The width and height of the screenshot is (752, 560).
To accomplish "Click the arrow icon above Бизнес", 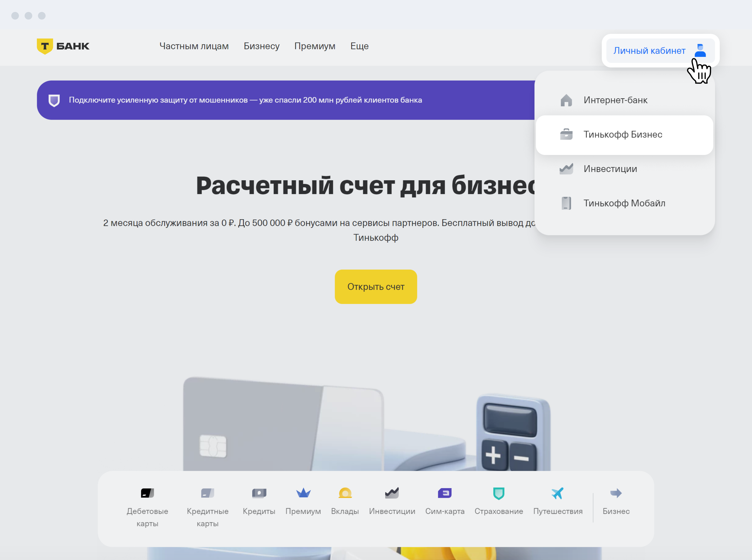I will click(x=616, y=493).
